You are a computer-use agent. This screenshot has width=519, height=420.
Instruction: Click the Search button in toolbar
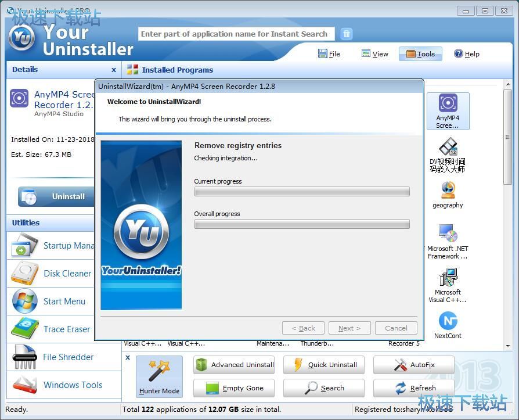324,388
